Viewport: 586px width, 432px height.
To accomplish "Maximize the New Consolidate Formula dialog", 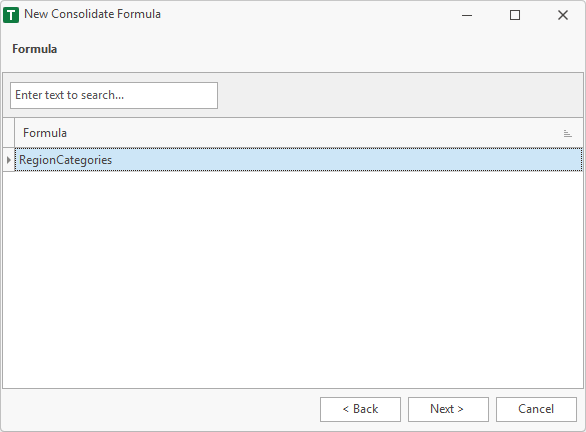I will point(515,15).
